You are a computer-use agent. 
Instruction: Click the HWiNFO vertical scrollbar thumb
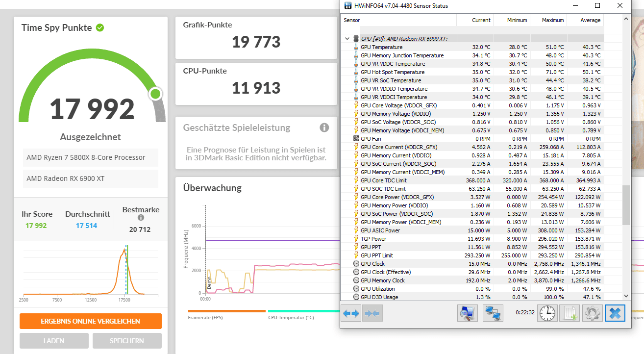626,205
